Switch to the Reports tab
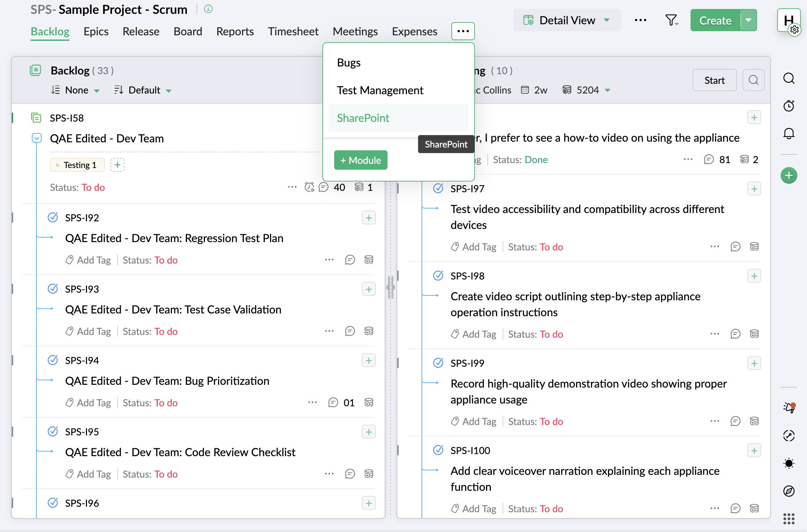The width and height of the screenshot is (807, 532). [235, 32]
